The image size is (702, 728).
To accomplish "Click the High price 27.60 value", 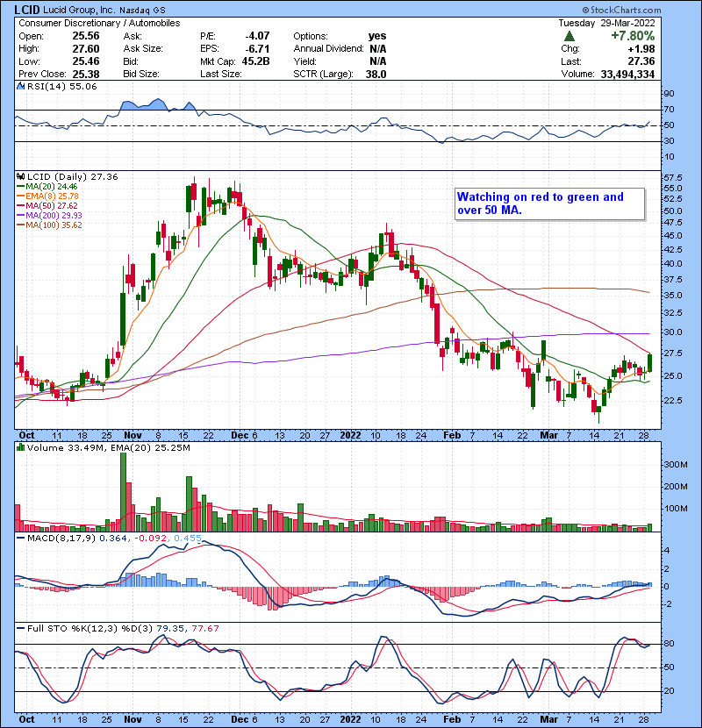I will 86,49.
